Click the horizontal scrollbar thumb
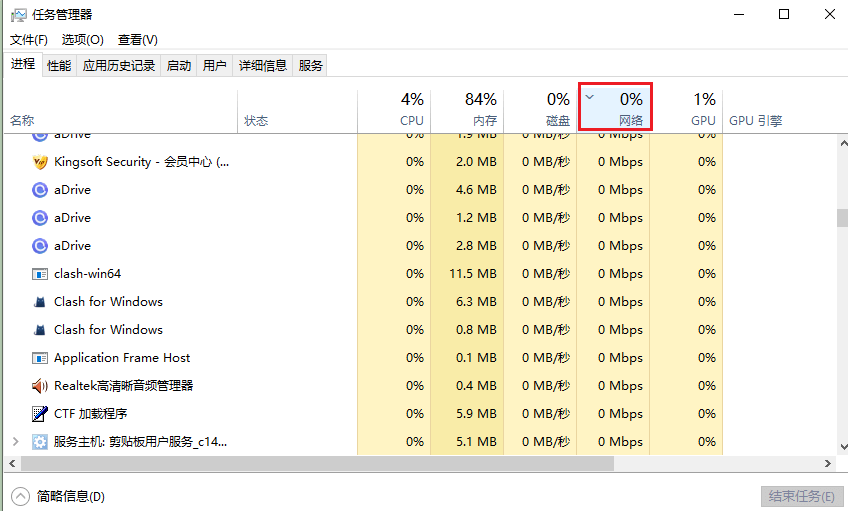This screenshot has height=511, width=848. (x=317, y=463)
